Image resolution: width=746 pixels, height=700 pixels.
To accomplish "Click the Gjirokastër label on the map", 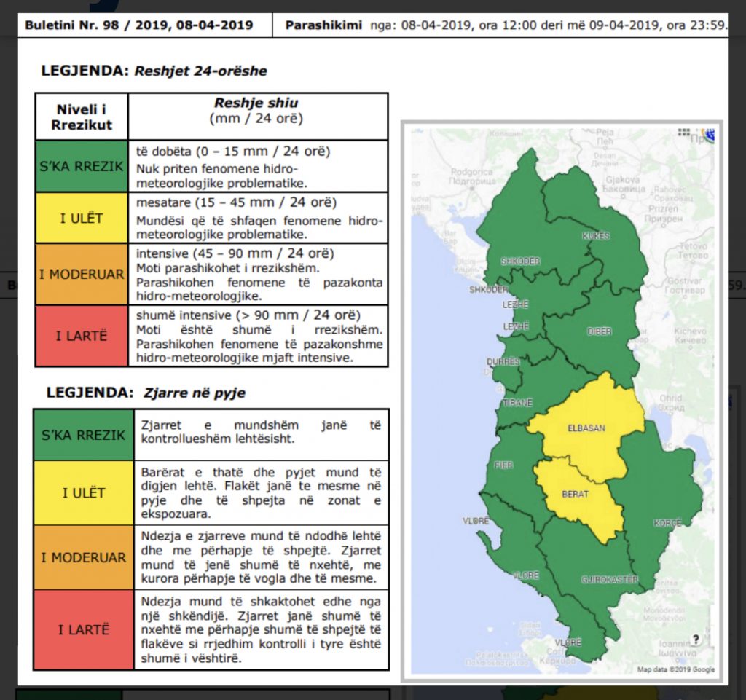I will pos(610,579).
